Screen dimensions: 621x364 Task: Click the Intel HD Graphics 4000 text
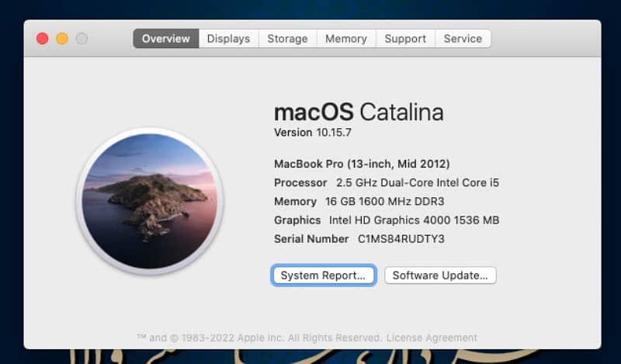click(414, 220)
